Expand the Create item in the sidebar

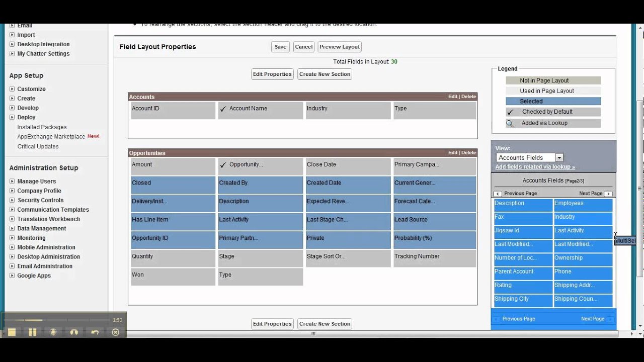point(12,99)
